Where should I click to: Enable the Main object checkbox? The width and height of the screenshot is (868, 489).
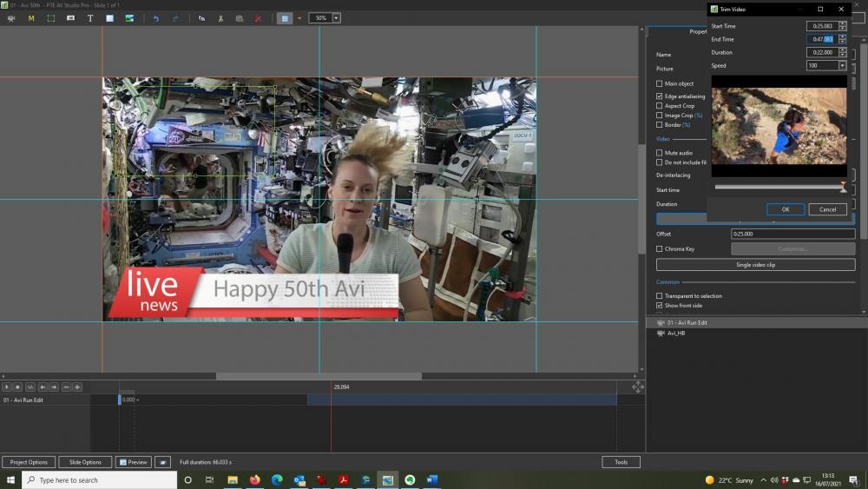[660, 84]
